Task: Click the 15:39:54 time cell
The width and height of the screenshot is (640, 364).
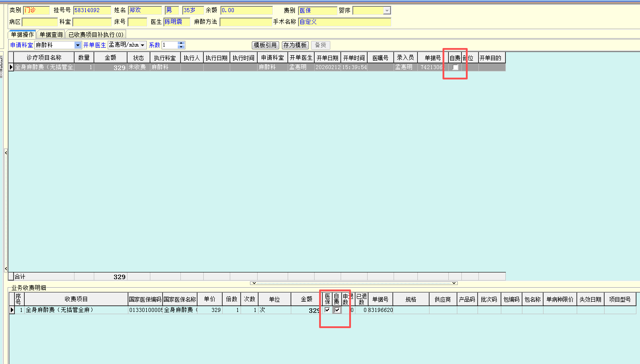Action: point(354,67)
